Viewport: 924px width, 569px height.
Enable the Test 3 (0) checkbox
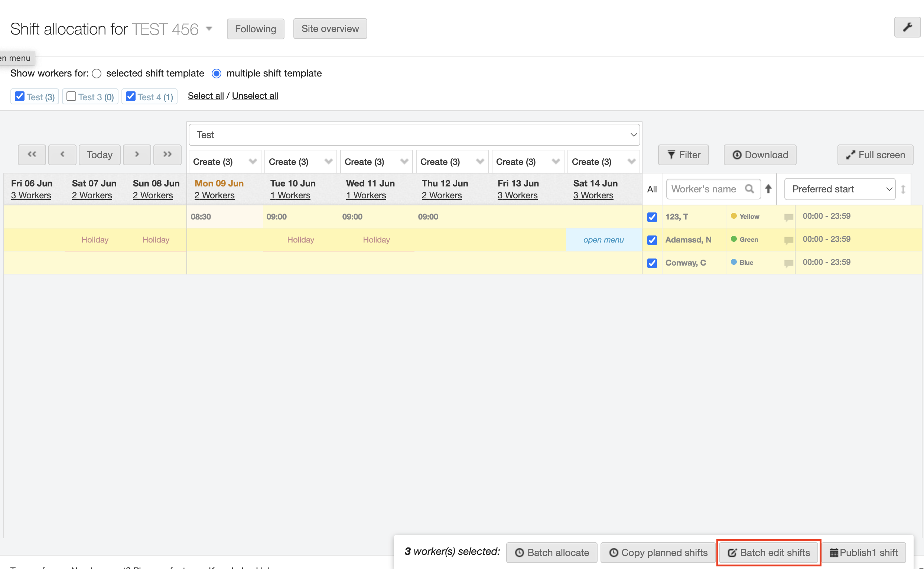tap(71, 96)
